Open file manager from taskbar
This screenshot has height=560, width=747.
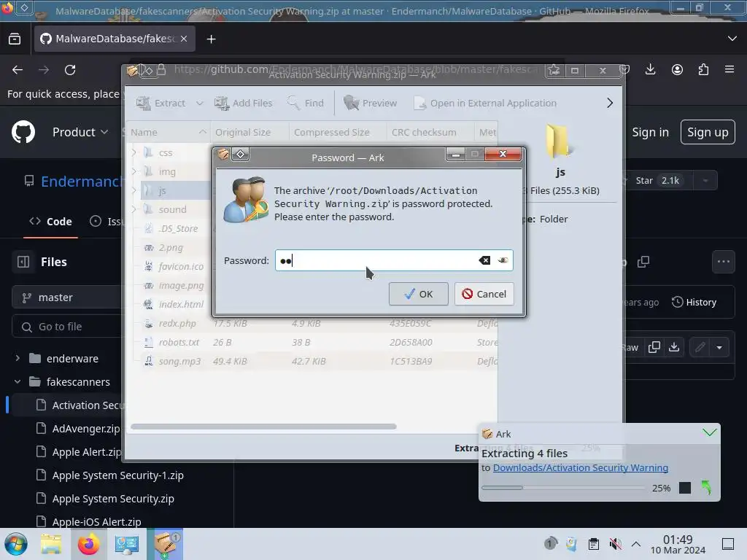(51, 544)
